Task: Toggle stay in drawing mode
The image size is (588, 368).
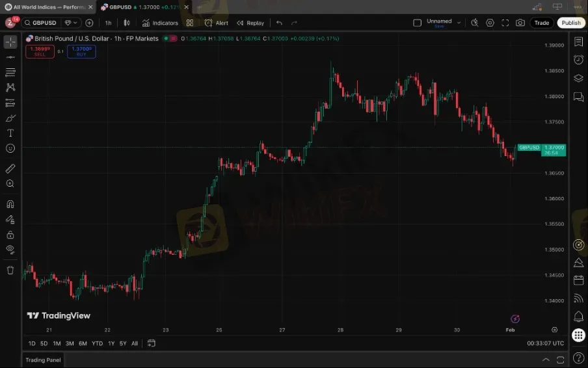Action: pos(10,220)
